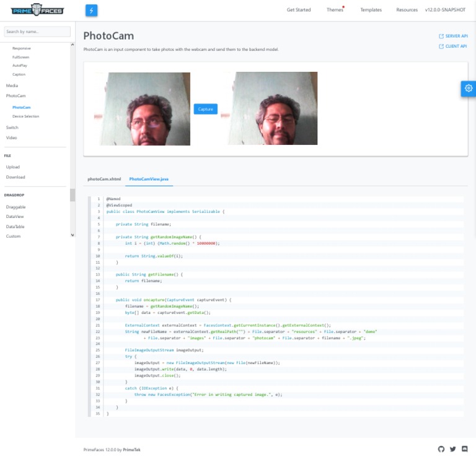476x462 pixels.
Task: Select Responsive in sidebar
Action: click(x=22, y=48)
